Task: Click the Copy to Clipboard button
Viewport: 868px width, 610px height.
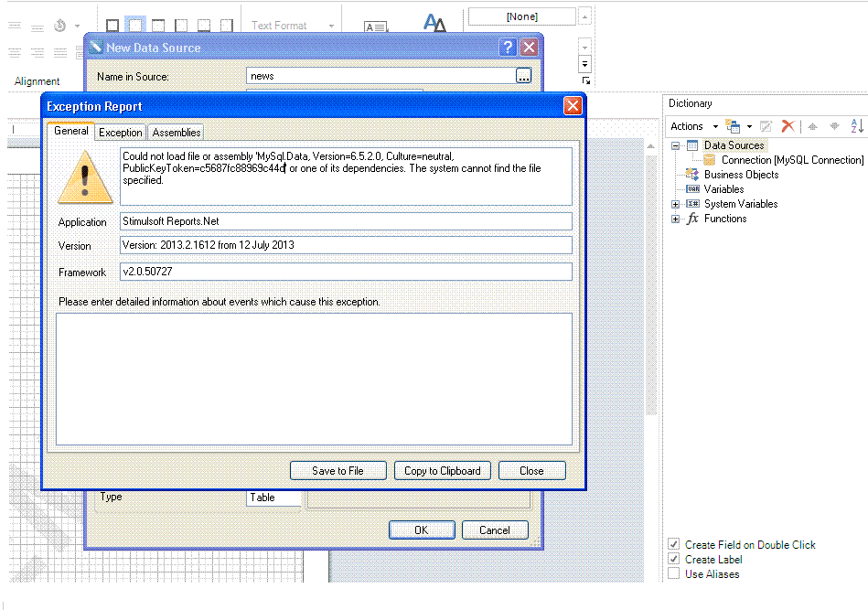Action: 443,470
